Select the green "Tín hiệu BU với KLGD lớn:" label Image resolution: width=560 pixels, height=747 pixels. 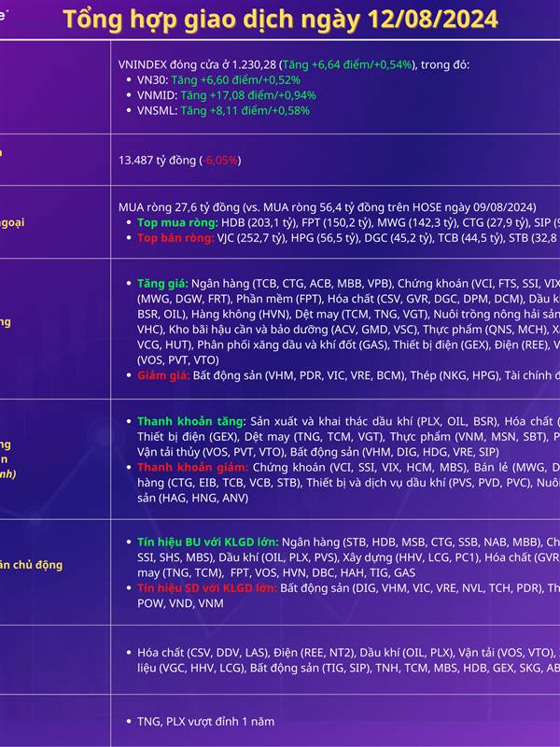208,543
